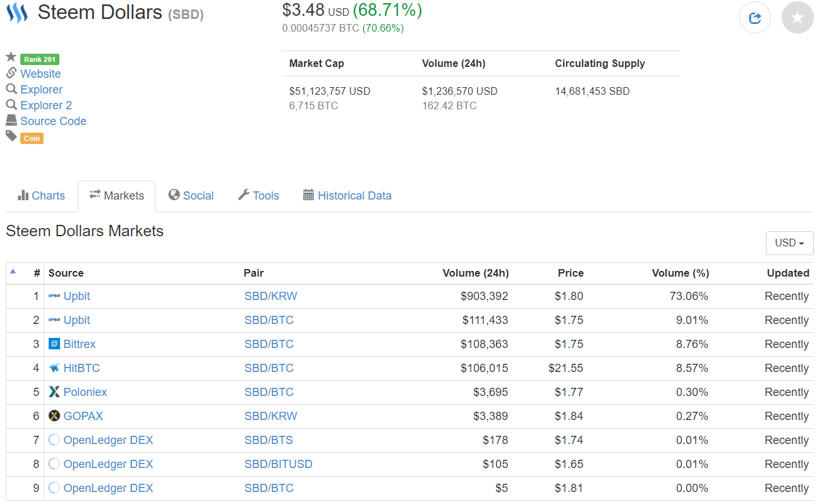Click the Steem logo icon beside the title
The width and height of the screenshot is (817, 504).
pyautogui.click(x=17, y=13)
